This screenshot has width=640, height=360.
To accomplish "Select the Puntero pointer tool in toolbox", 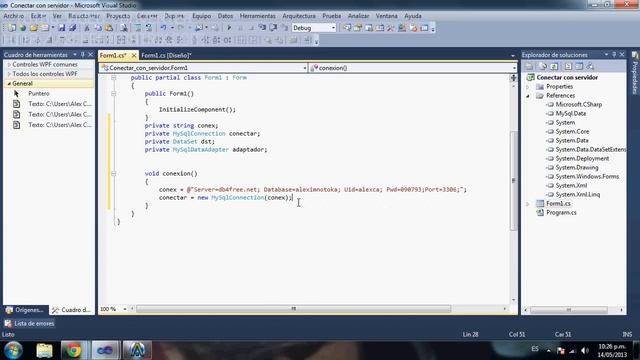I will click(38, 93).
